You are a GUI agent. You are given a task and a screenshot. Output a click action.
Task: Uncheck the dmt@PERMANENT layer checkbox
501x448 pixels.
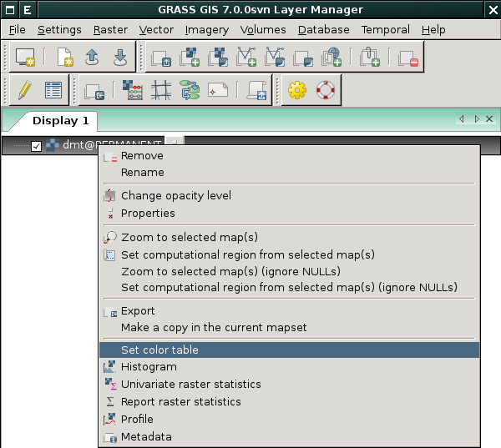(36, 146)
